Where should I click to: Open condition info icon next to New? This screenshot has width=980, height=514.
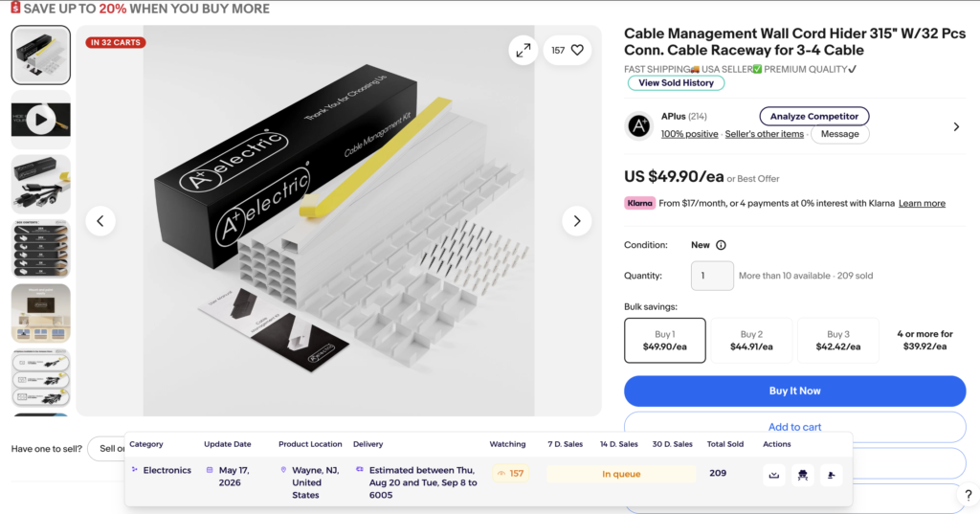(x=721, y=245)
